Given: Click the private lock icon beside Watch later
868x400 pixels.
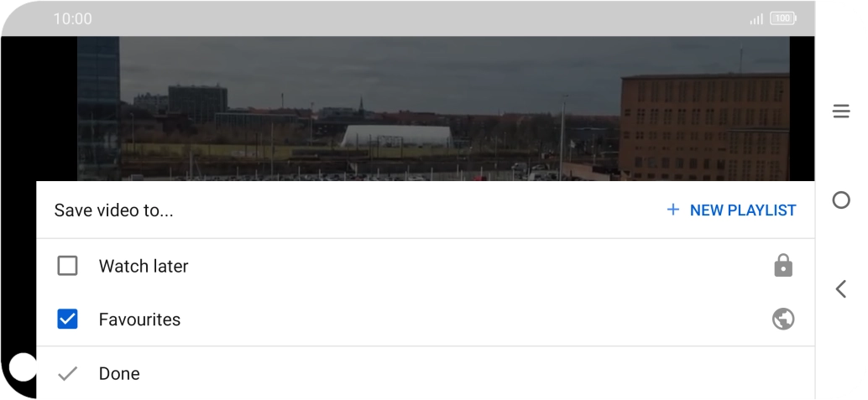Looking at the screenshot, I should (x=782, y=266).
